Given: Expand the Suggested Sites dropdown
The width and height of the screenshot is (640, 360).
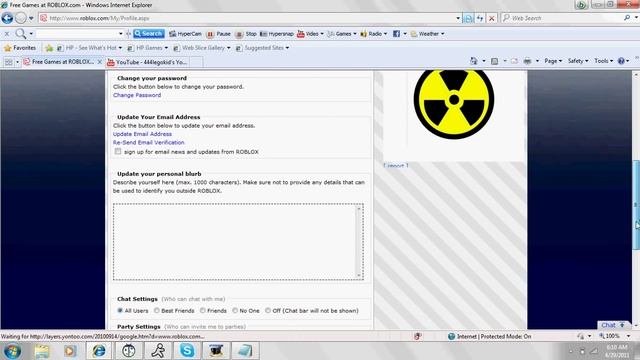Looking at the screenshot, I should pos(287,48).
